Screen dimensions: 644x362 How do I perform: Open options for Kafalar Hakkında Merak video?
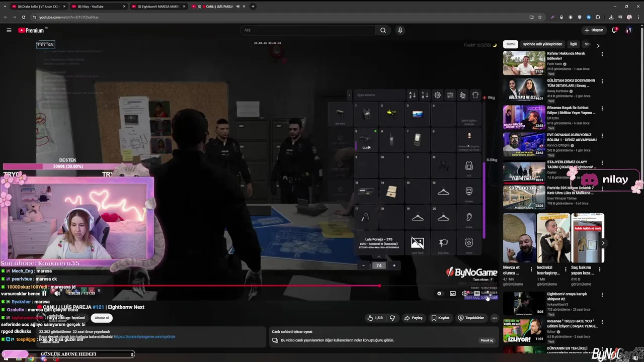[602, 54]
